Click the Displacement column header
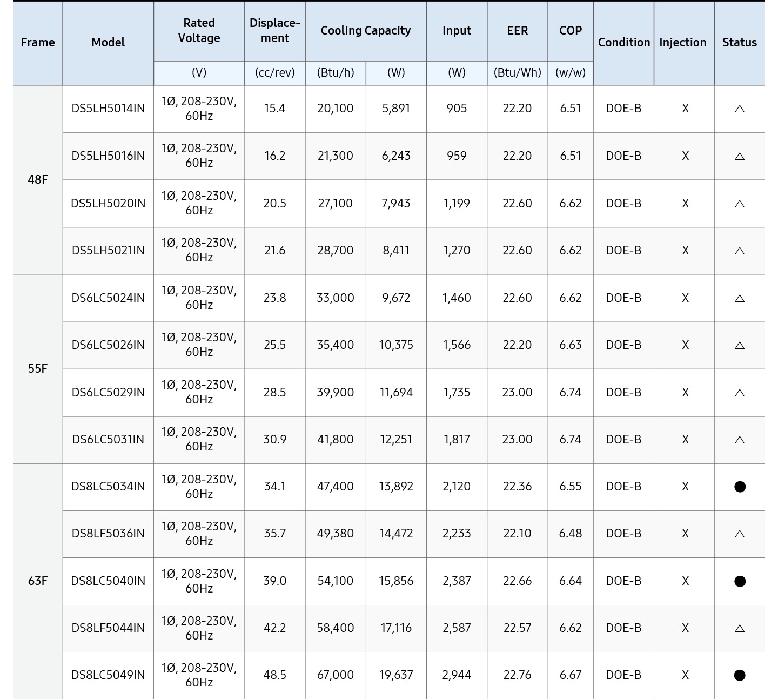The height and width of the screenshot is (700, 778). [x=274, y=31]
